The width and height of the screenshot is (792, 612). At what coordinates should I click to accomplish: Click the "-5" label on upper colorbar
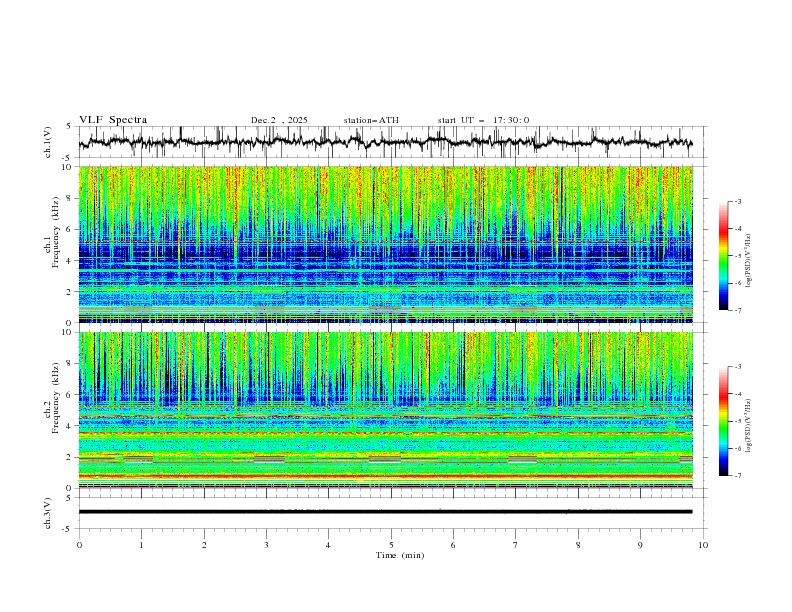(x=737, y=256)
